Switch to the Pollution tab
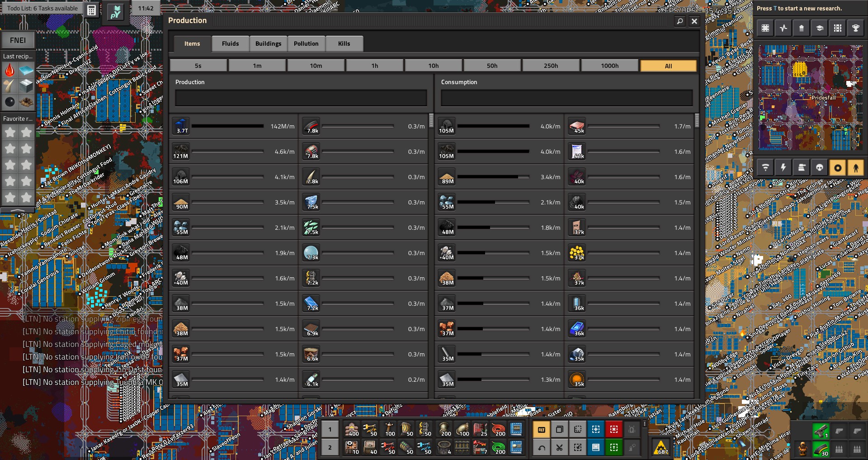Viewport: 868px width, 460px height. click(x=306, y=43)
